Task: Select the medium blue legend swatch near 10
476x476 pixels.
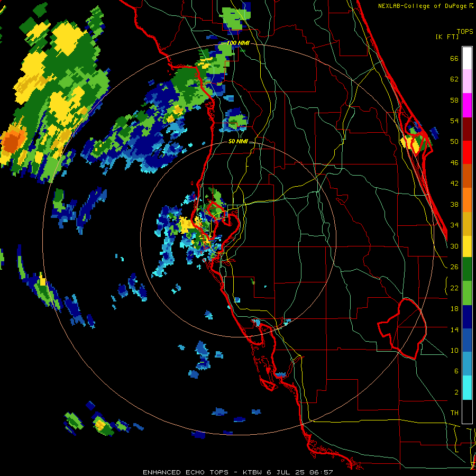Action: (x=467, y=340)
